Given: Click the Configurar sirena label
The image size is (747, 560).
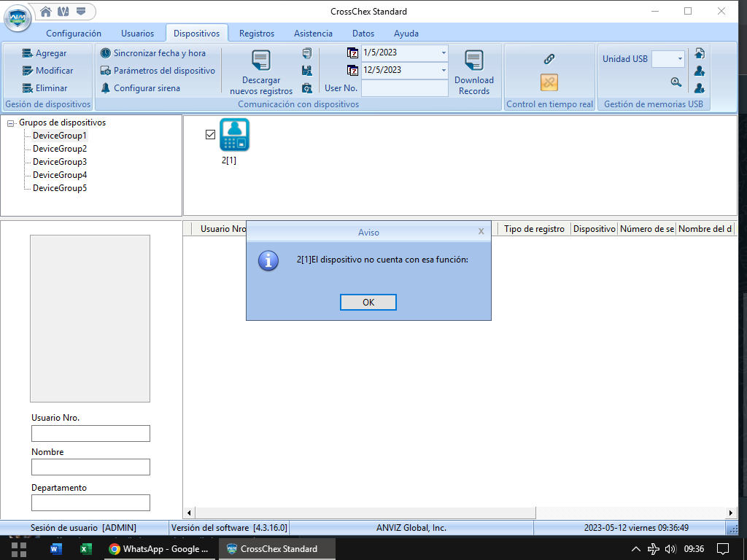Looking at the screenshot, I should pos(147,88).
